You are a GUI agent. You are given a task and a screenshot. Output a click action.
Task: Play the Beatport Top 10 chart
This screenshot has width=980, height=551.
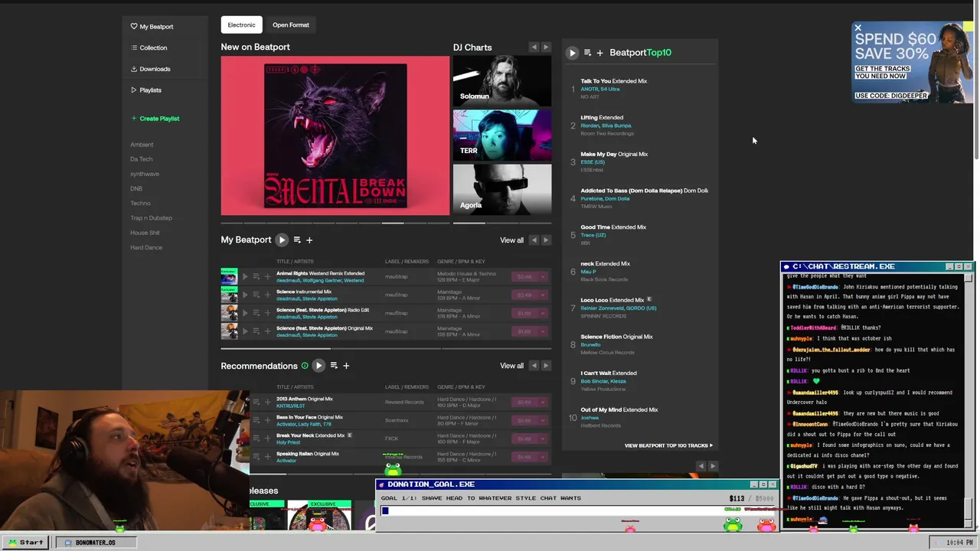572,53
